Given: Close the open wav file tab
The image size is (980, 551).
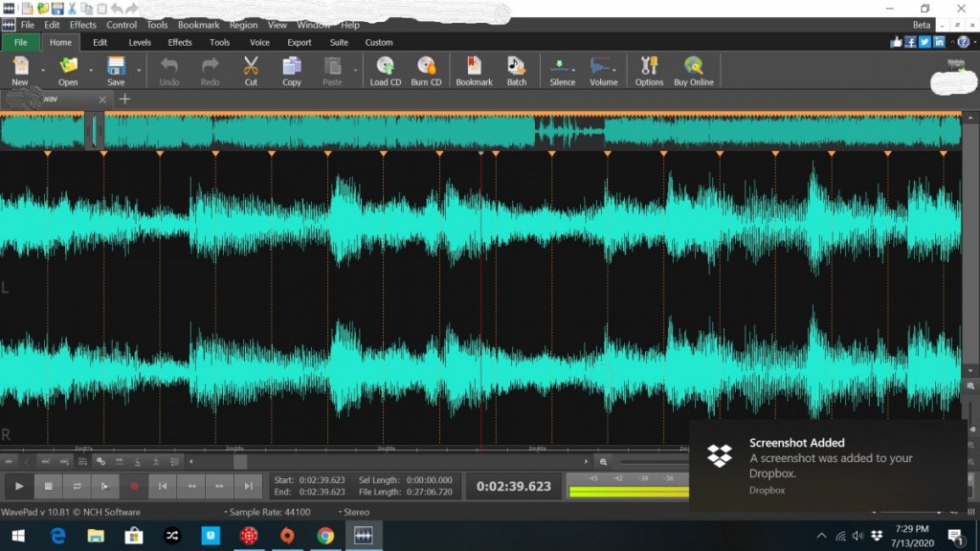Looking at the screenshot, I should tap(102, 99).
